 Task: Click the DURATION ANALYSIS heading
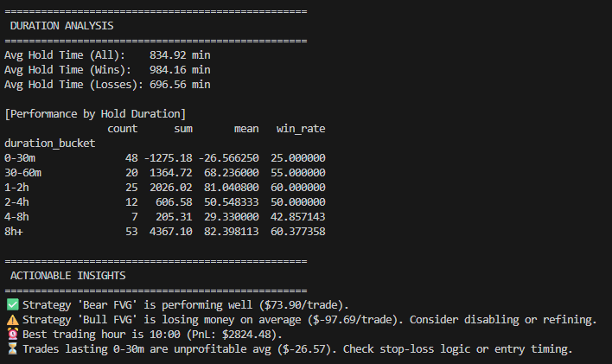[61, 26]
